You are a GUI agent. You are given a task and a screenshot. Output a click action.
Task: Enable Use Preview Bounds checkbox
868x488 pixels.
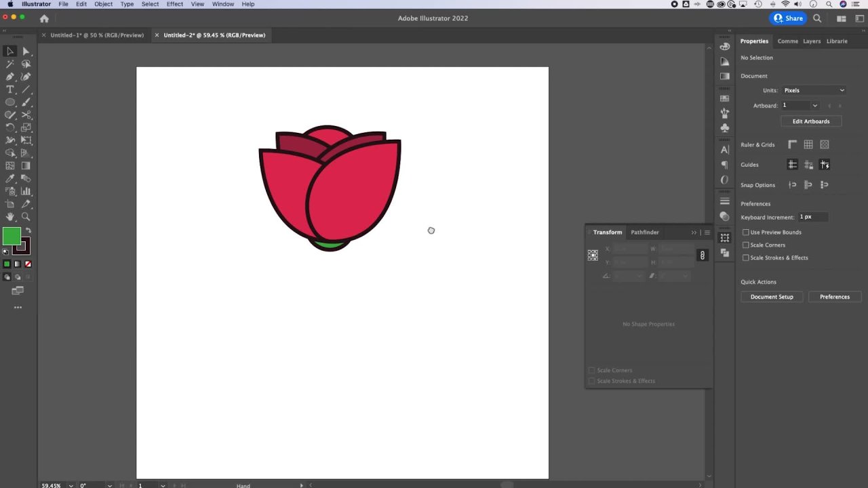(746, 232)
